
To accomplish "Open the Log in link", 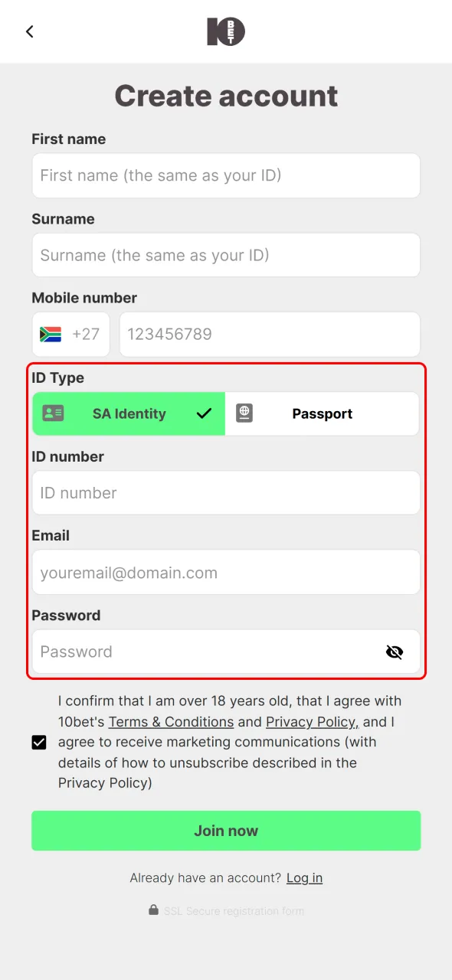I will (304, 877).
